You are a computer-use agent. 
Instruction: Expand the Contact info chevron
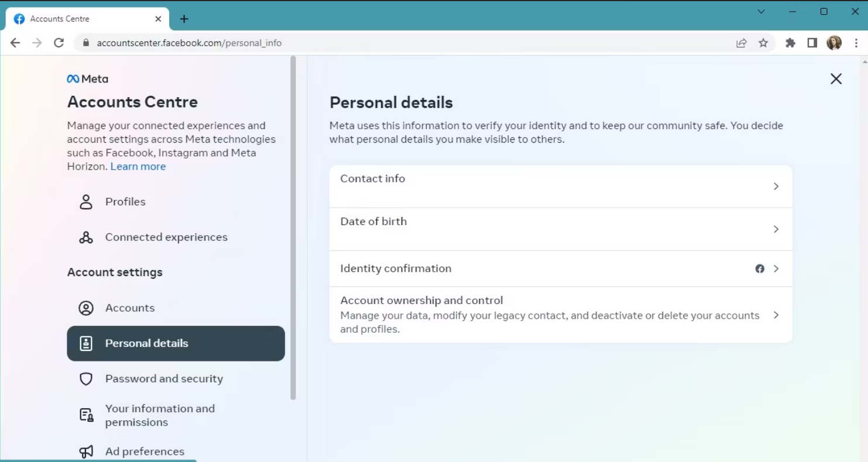pos(776,187)
